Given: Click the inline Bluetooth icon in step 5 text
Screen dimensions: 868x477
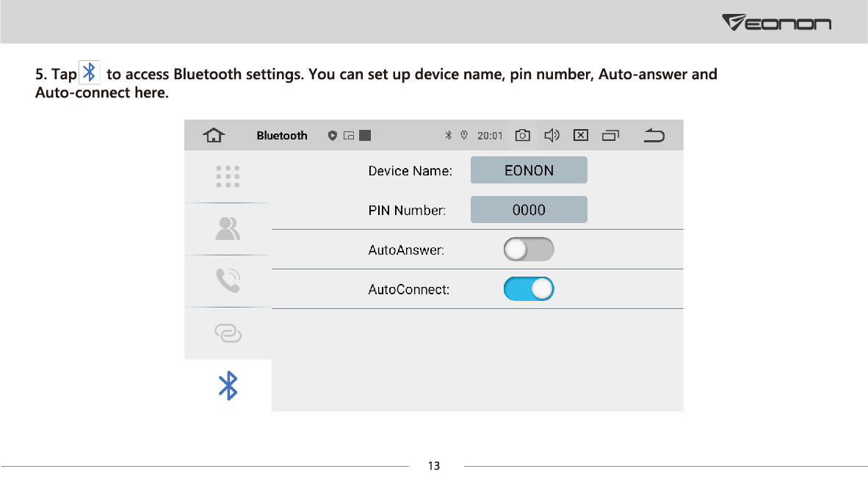Looking at the screenshot, I should (89, 73).
